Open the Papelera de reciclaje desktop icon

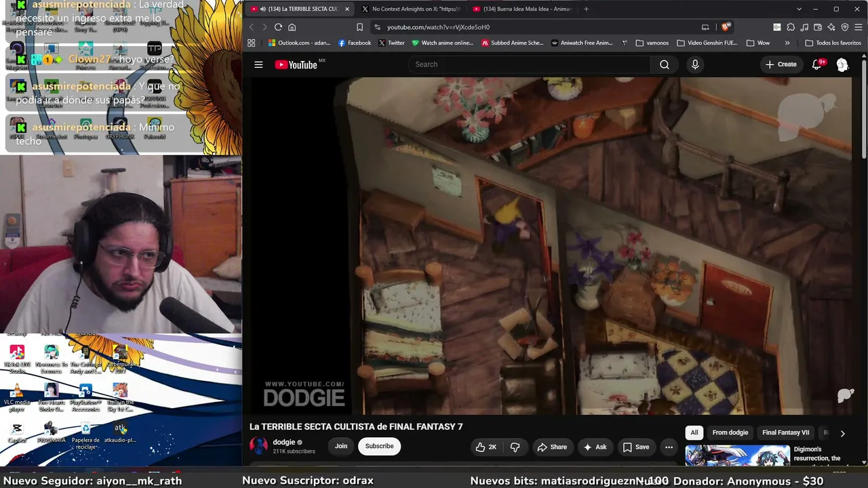pos(85,434)
